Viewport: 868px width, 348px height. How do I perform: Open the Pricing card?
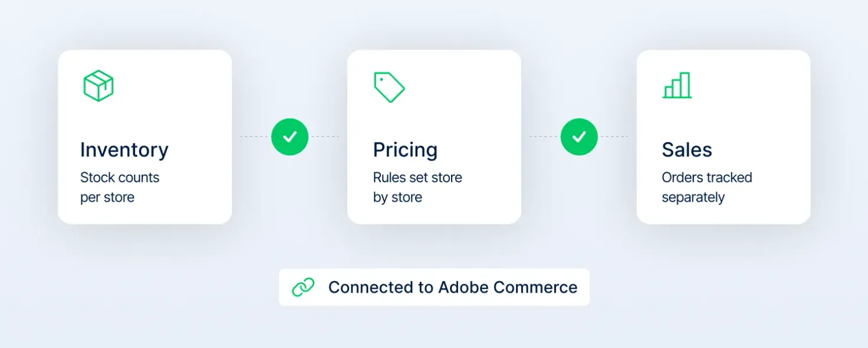[x=434, y=137]
